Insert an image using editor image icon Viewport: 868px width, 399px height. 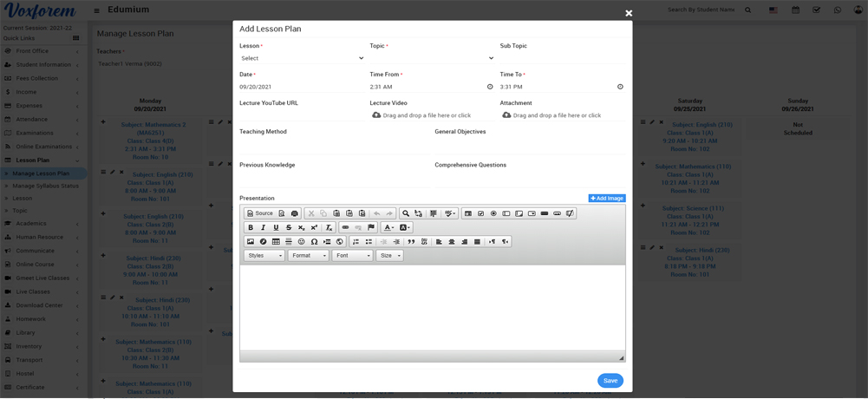click(251, 242)
